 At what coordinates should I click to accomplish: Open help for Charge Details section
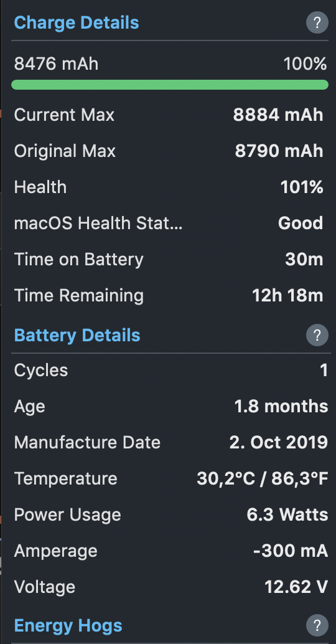pyautogui.click(x=317, y=22)
